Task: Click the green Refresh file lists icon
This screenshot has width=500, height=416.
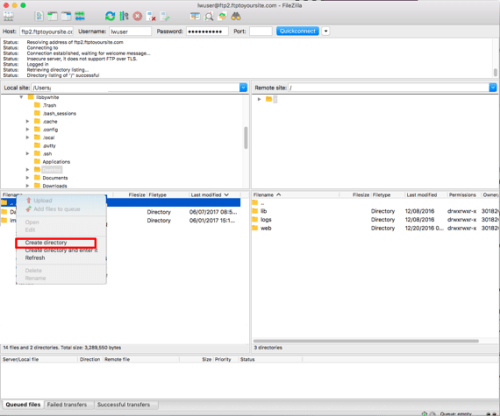Action: [x=110, y=16]
